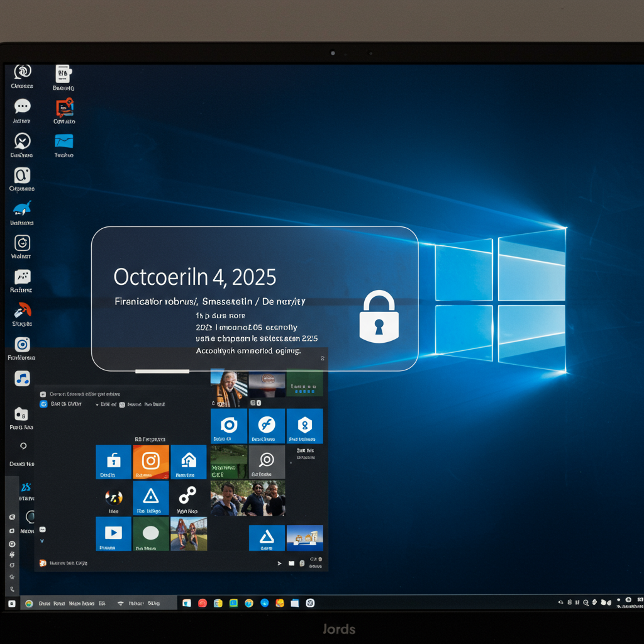Open the unlocked padlock tile in Start menu
This screenshot has width=644, height=644.
tap(113, 462)
